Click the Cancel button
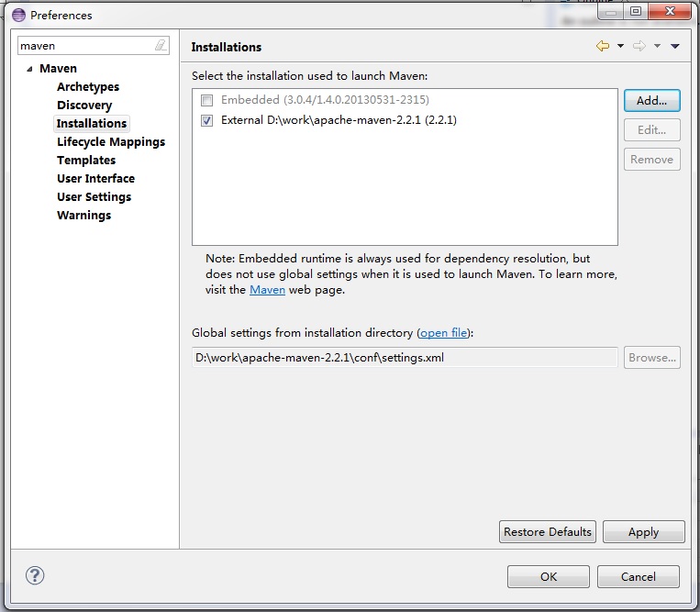The width and height of the screenshot is (700, 612). tap(639, 577)
